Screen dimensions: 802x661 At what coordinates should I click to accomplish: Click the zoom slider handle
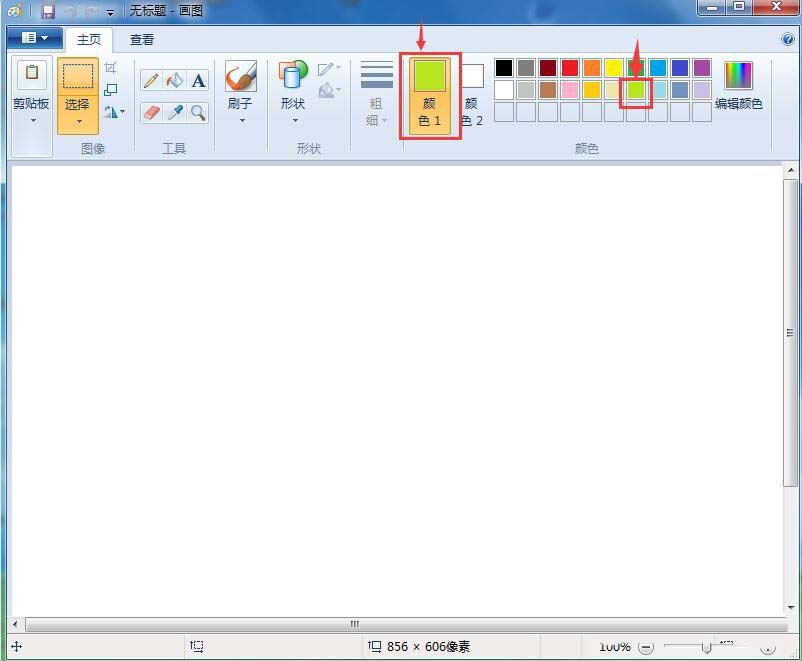[706, 648]
